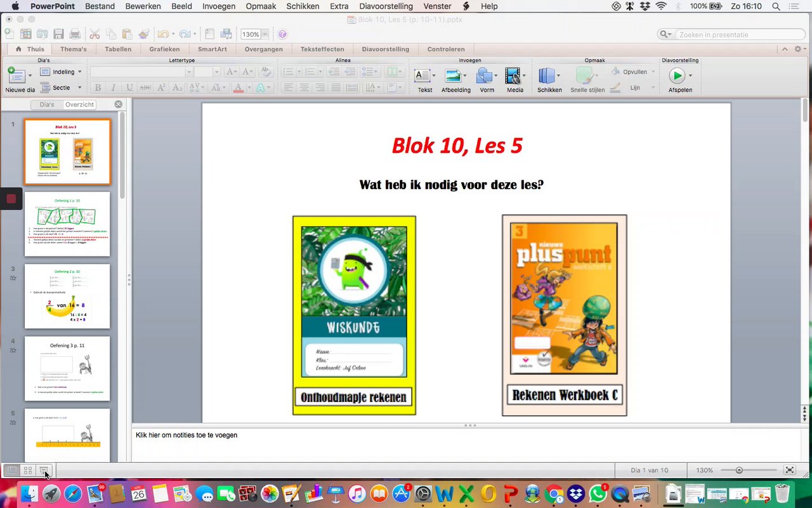Toggle Strikethrough formatting
The width and height of the screenshot is (812, 508).
pos(145,88)
